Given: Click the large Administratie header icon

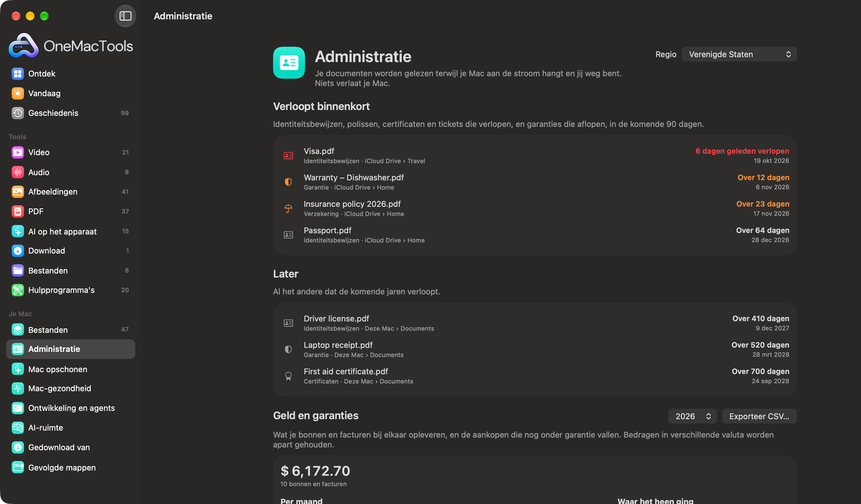Looking at the screenshot, I should pyautogui.click(x=289, y=63).
